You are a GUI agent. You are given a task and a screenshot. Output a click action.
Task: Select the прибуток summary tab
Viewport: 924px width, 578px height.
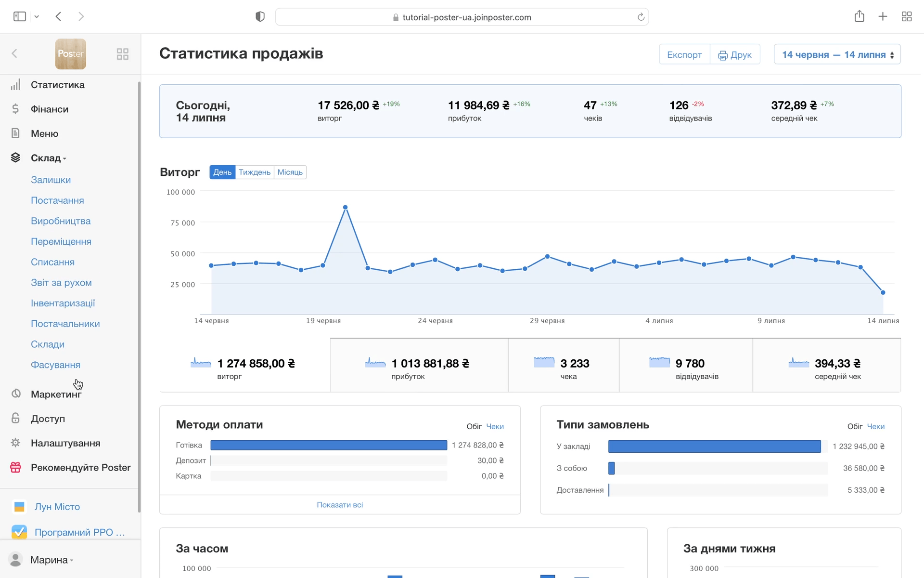point(419,366)
